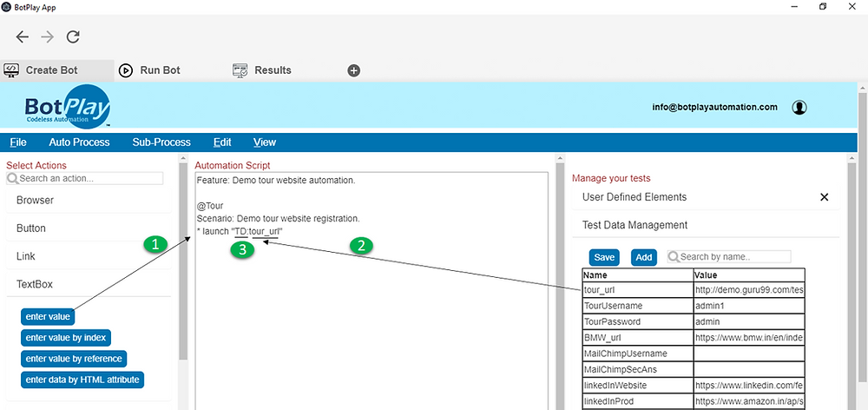Click the info@botplayautomation.com email text

tap(714, 107)
